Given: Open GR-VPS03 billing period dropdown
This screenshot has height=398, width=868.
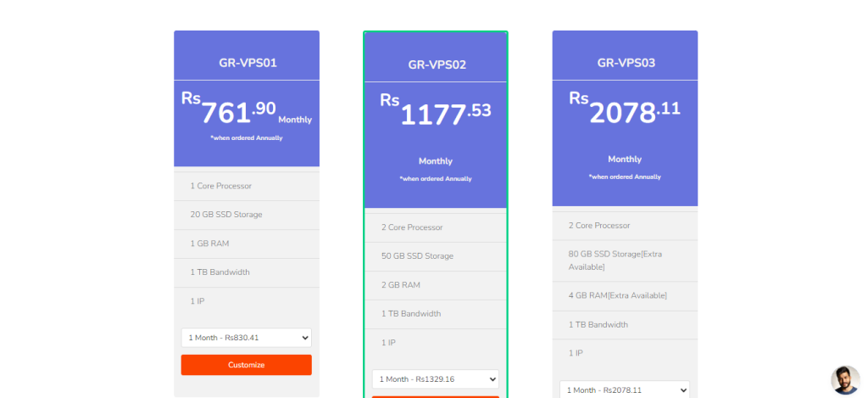Looking at the screenshot, I should [624, 390].
